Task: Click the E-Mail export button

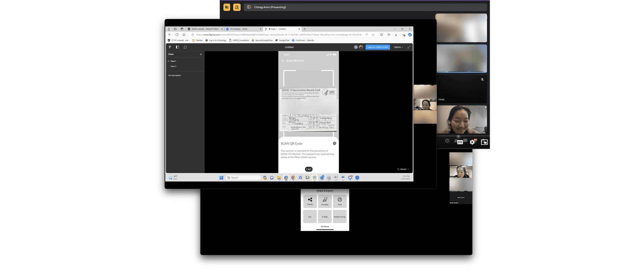Action: (325, 217)
